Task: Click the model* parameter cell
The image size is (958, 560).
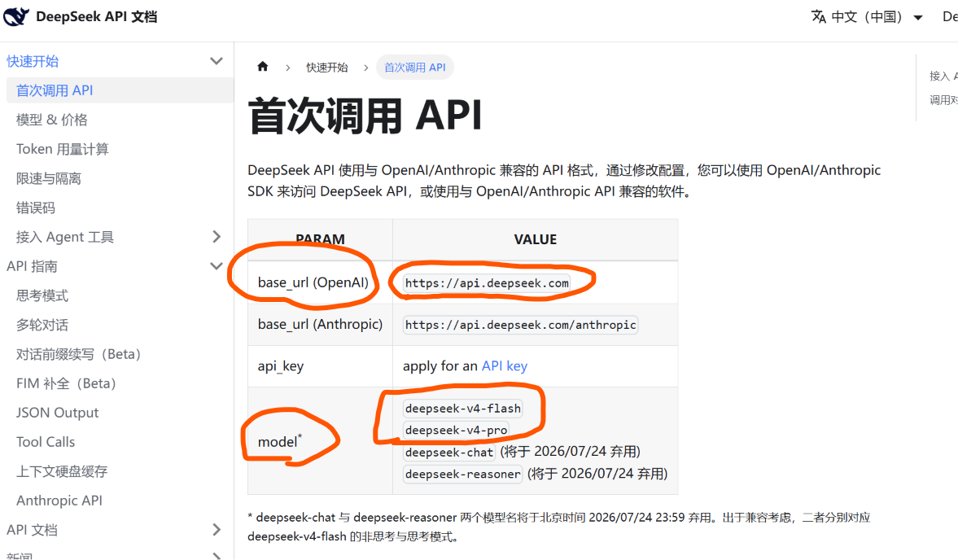Action: coord(320,440)
